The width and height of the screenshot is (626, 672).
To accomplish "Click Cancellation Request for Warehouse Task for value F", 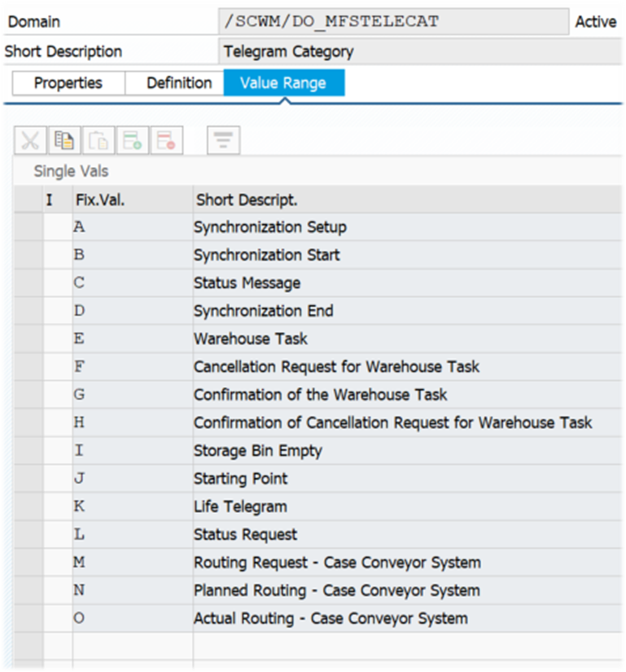I will pos(336,367).
